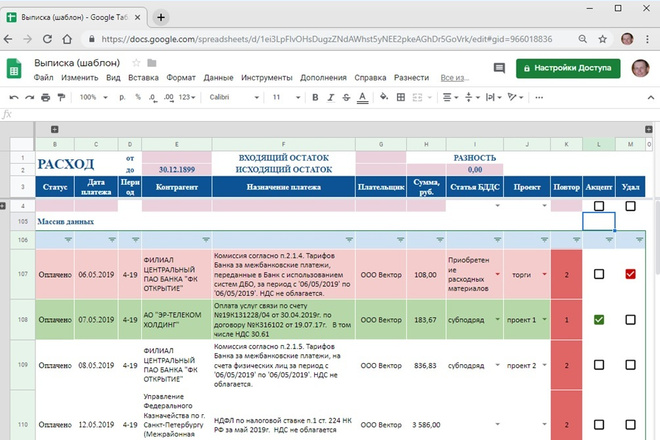Uncheck green Акцепт checkbox in row 108
This screenshot has height=440, width=660.
tap(599, 320)
